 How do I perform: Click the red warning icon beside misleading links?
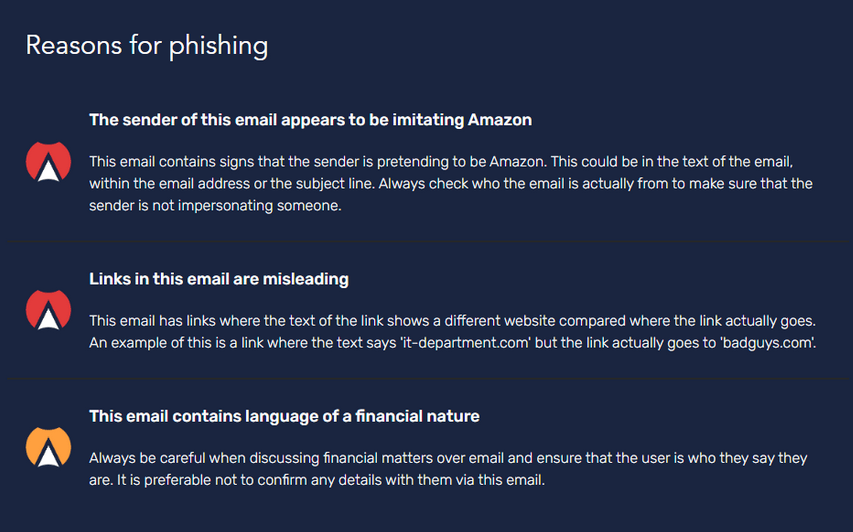pyautogui.click(x=48, y=310)
